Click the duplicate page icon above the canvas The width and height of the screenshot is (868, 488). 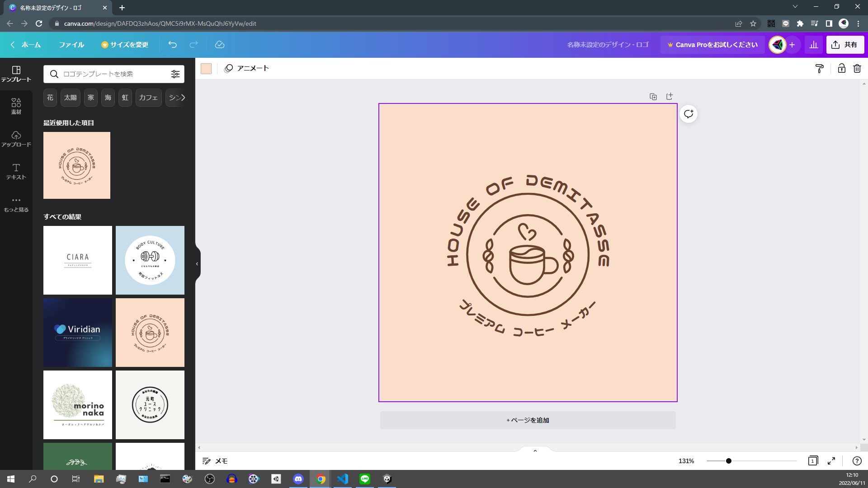653,97
